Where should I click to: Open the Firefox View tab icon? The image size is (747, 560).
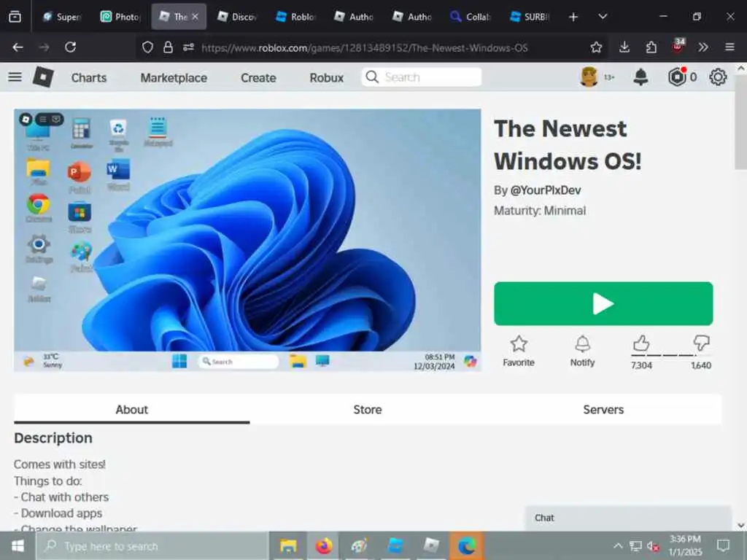(15, 17)
